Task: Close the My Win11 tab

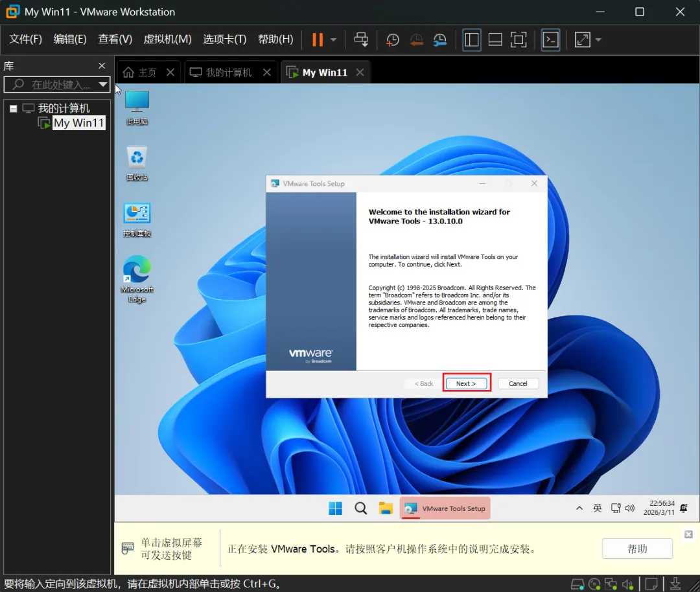Action: [360, 73]
